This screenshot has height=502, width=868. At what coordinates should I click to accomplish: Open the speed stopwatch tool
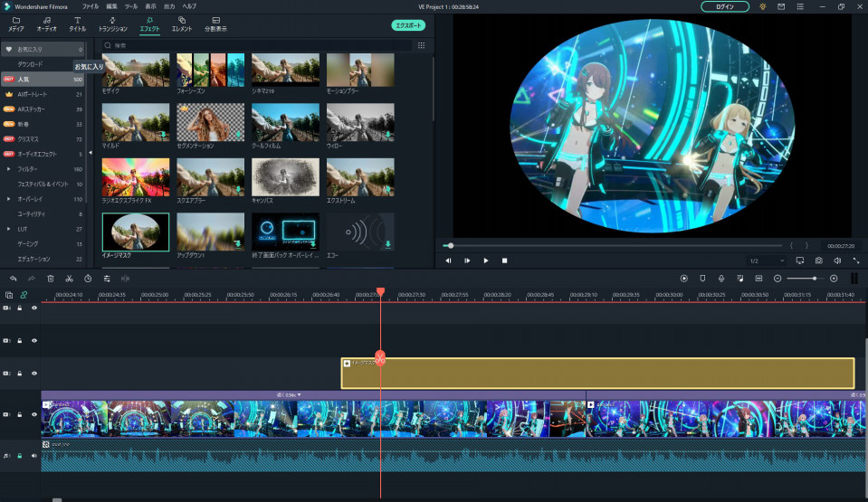pos(88,279)
